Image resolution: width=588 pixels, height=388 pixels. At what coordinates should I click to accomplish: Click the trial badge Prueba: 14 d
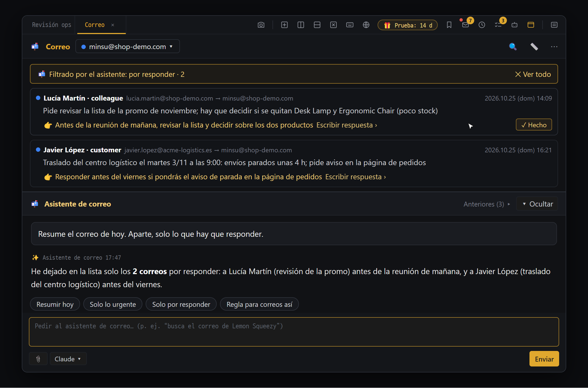coord(408,25)
